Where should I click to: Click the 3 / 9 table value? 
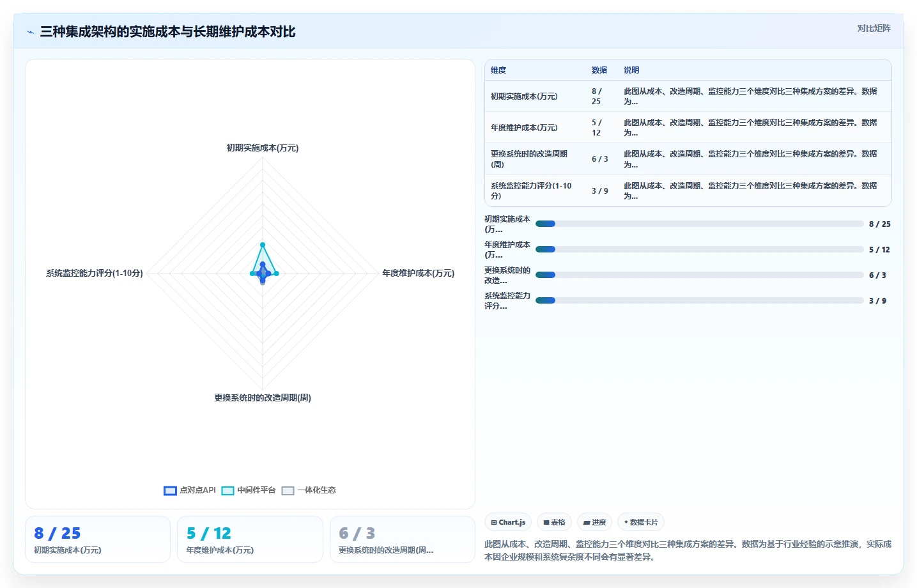click(x=600, y=191)
